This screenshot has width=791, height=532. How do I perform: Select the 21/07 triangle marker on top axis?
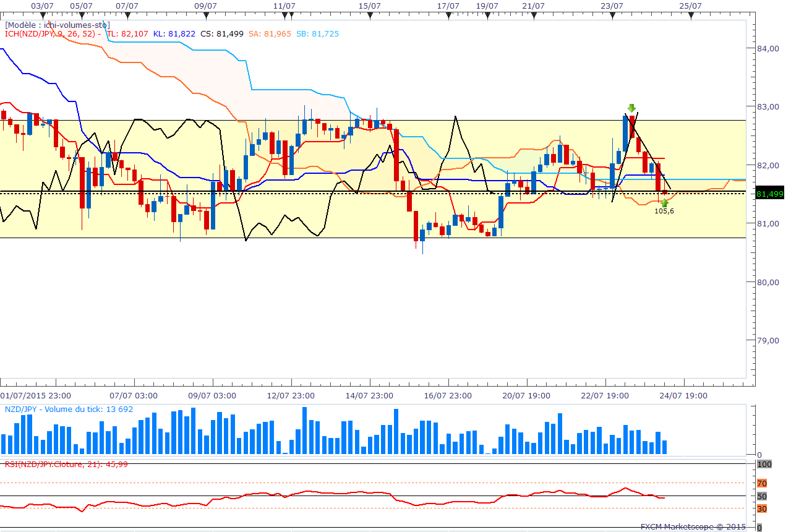(x=533, y=15)
